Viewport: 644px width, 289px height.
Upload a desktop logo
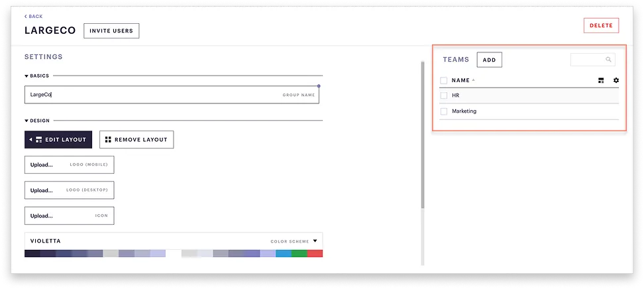pyautogui.click(x=70, y=190)
